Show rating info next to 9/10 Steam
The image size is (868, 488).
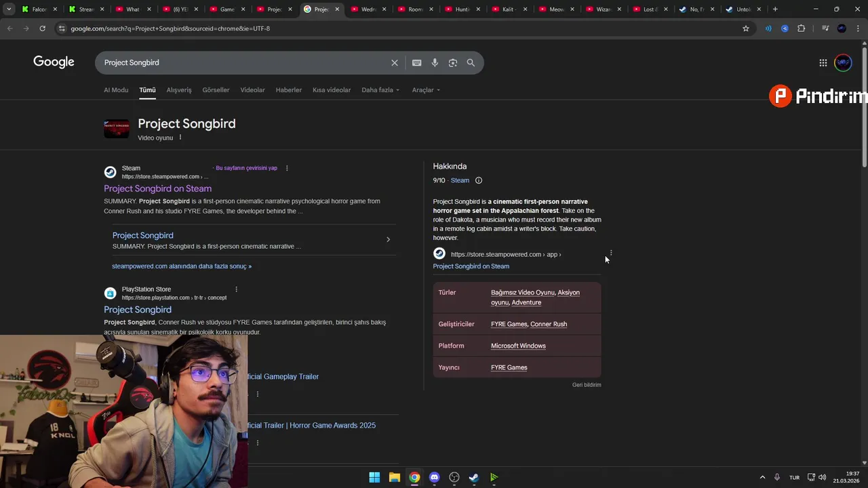pyautogui.click(x=479, y=180)
